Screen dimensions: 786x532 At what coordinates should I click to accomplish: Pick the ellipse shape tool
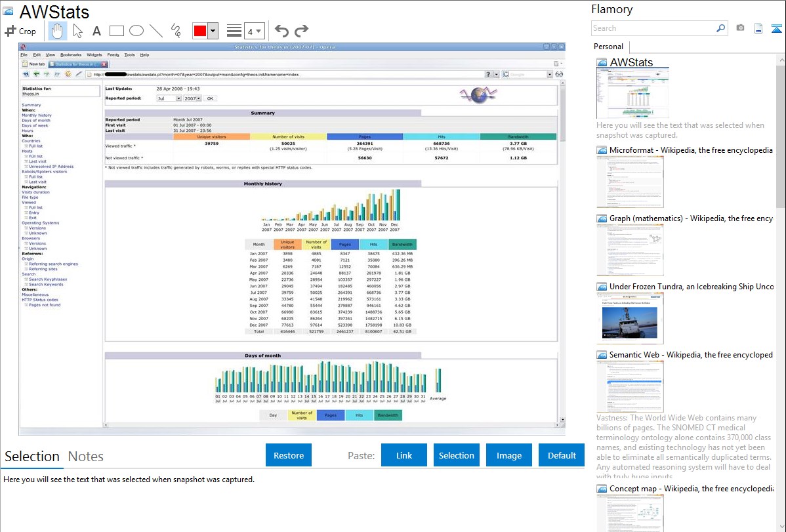pos(136,31)
